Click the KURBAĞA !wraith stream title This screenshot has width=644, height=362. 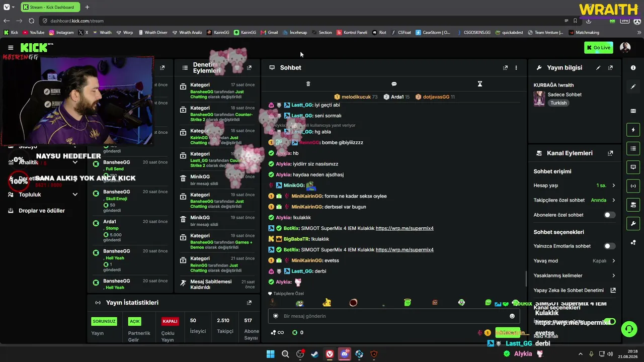click(554, 85)
